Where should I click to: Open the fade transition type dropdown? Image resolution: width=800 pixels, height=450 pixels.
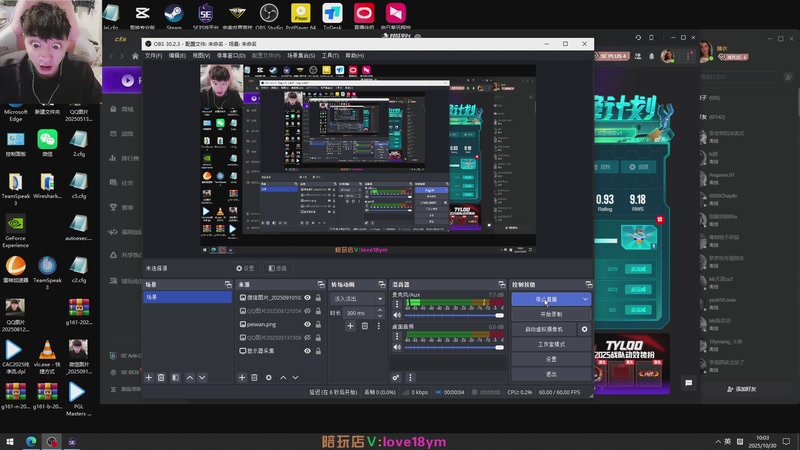point(358,298)
